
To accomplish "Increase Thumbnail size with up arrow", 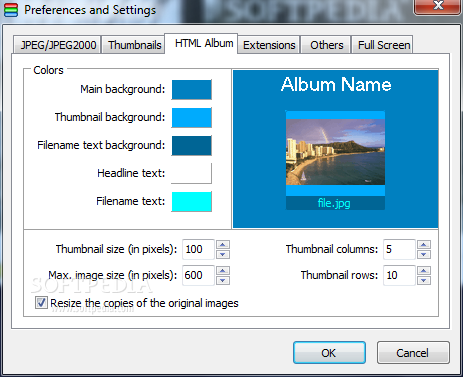I will click(223, 245).
